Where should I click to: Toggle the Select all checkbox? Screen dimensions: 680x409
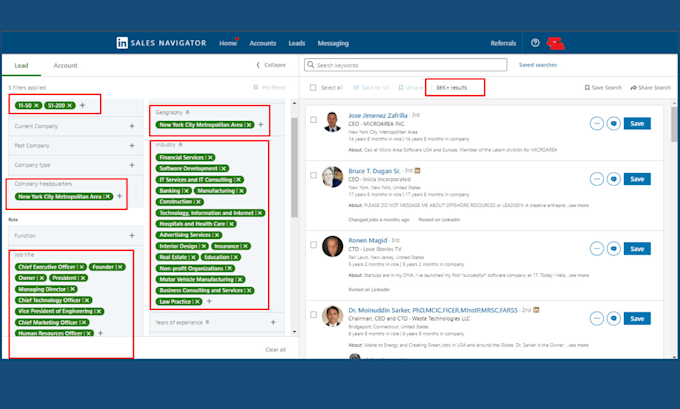click(313, 88)
